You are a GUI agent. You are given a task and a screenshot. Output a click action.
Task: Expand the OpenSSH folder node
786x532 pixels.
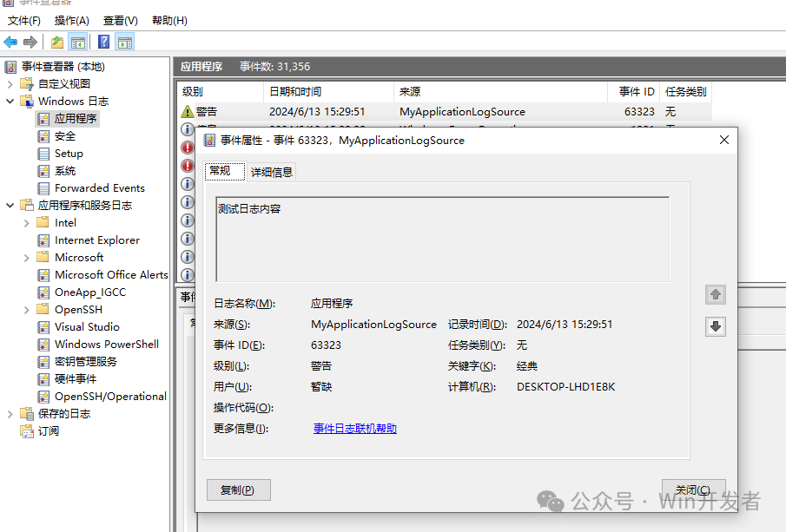tap(27, 310)
